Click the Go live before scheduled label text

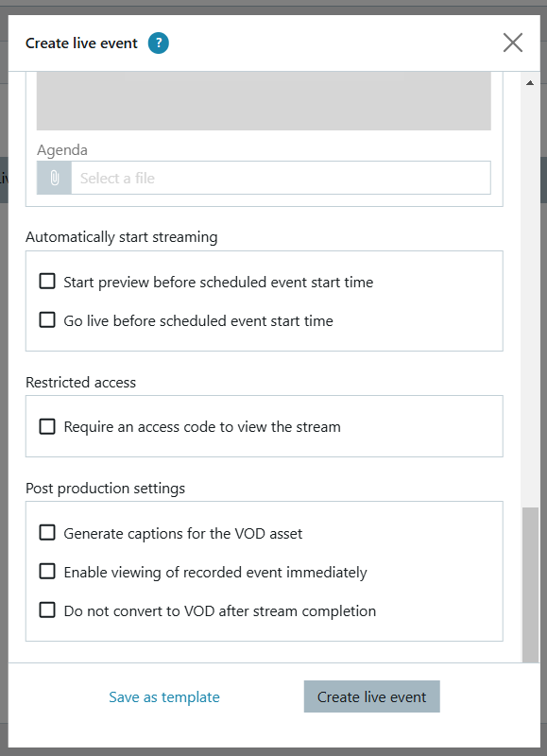(x=198, y=321)
